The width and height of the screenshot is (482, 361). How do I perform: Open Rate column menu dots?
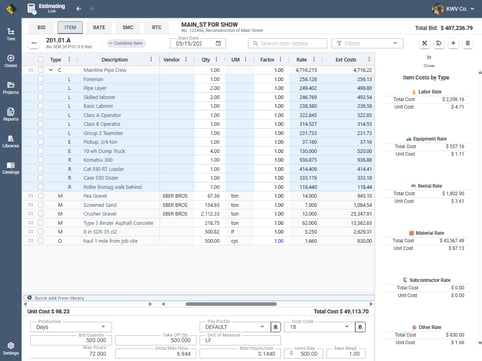314,59
